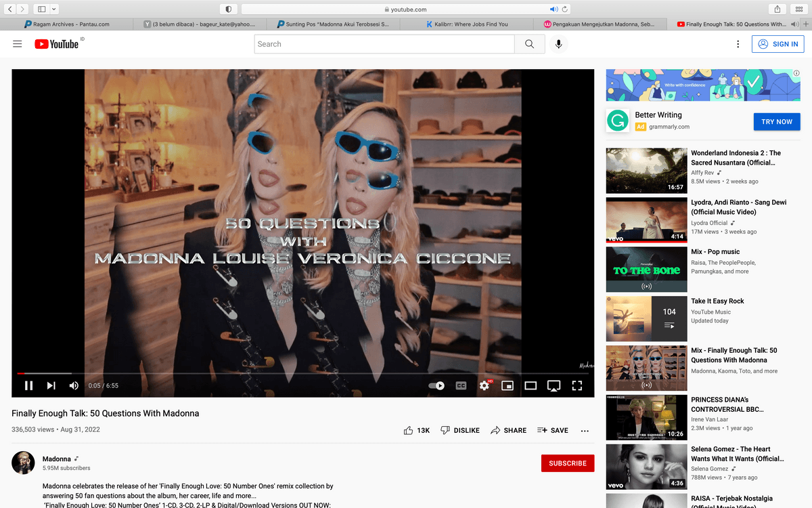Show Safari tab overview
This screenshot has height=508, width=812.
799,9
